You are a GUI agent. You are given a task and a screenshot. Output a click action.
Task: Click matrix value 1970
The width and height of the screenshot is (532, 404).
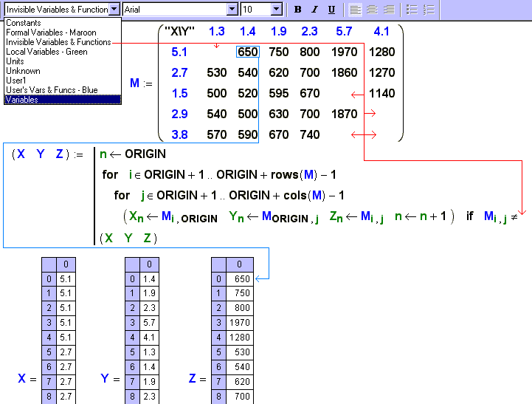344,52
